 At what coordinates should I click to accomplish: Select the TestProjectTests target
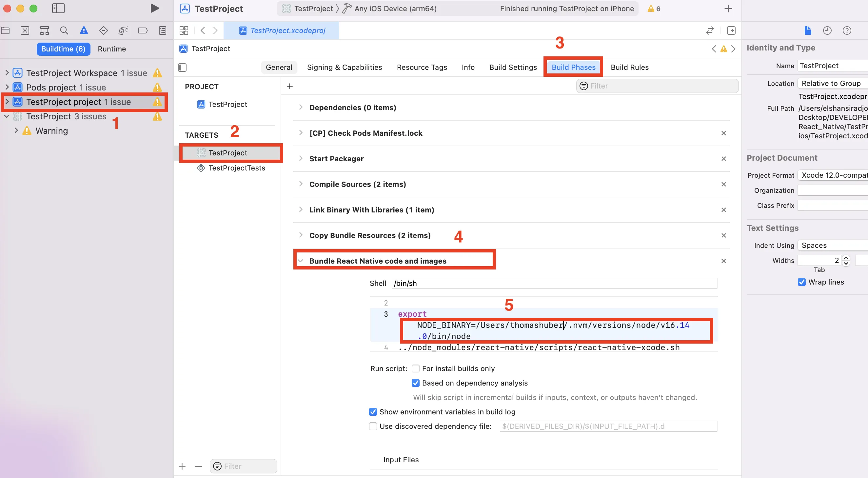click(237, 168)
